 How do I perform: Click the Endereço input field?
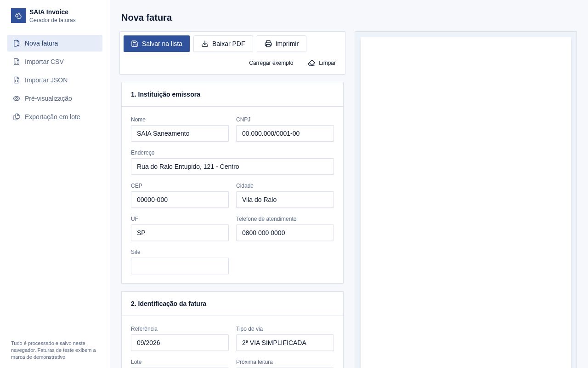click(232, 167)
